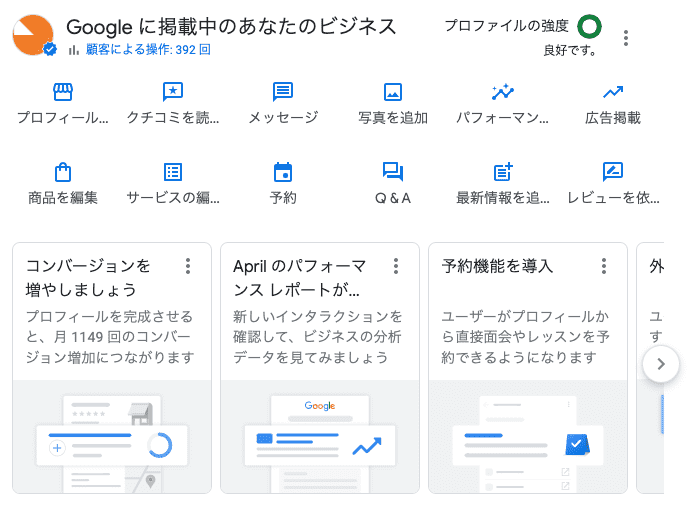
Task: Open options menu on 予約機能を導入 card
Action: coord(604,266)
